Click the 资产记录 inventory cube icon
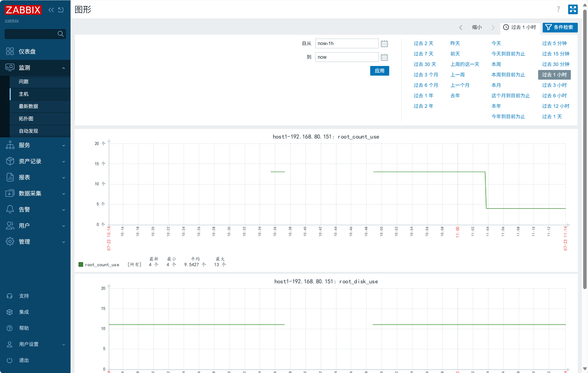Screen dimensions: 588x373 10,161
